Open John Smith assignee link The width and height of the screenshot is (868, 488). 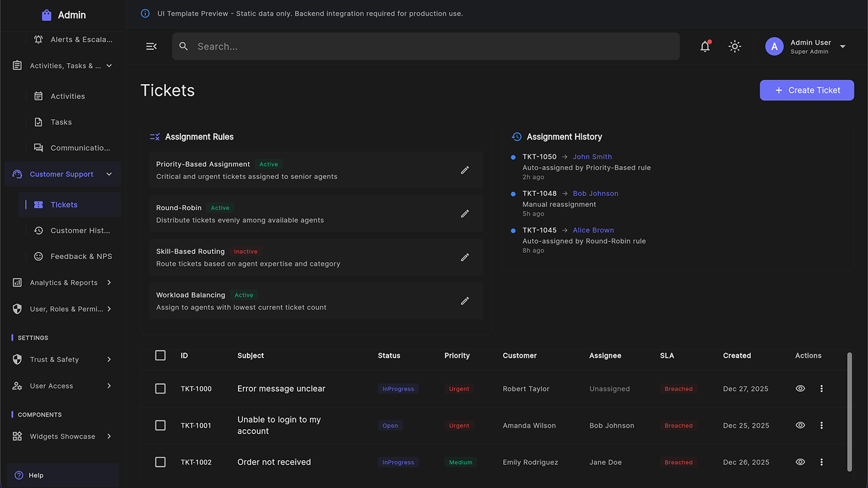(592, 157)
